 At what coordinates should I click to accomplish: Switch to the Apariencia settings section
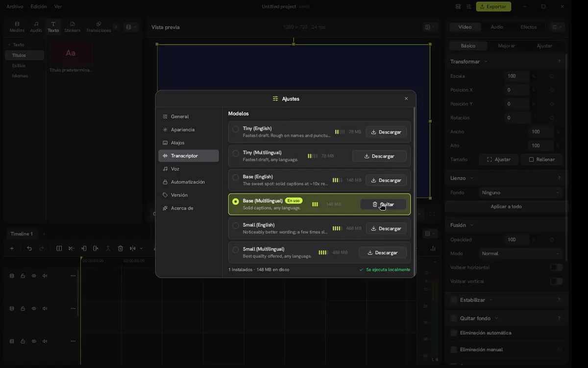point(189,130)
